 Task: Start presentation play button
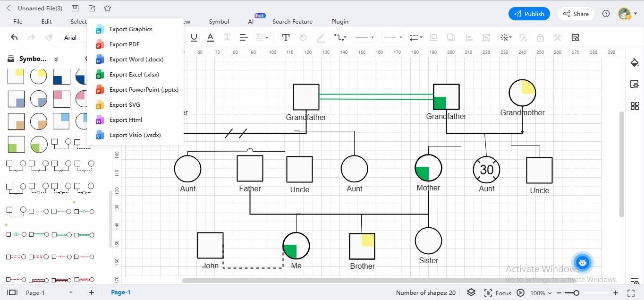coord(520,293)
